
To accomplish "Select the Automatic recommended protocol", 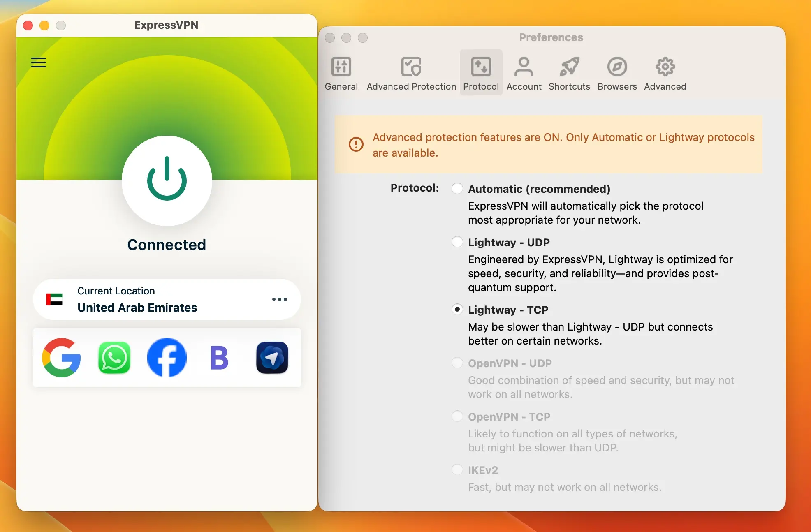I will click(457, 188).
